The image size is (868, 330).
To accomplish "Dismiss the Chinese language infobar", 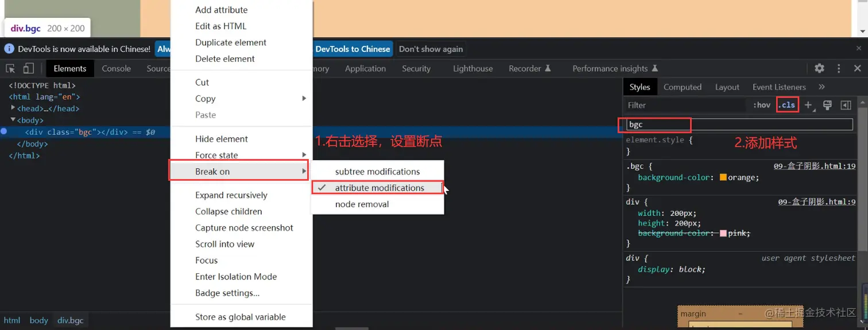I will point(858,49).
